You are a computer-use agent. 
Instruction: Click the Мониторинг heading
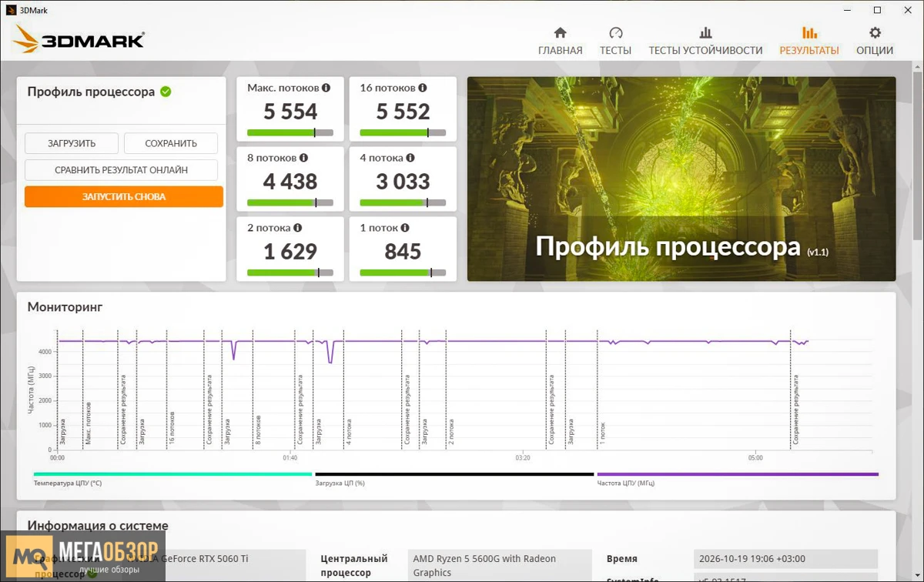[65, 307]
